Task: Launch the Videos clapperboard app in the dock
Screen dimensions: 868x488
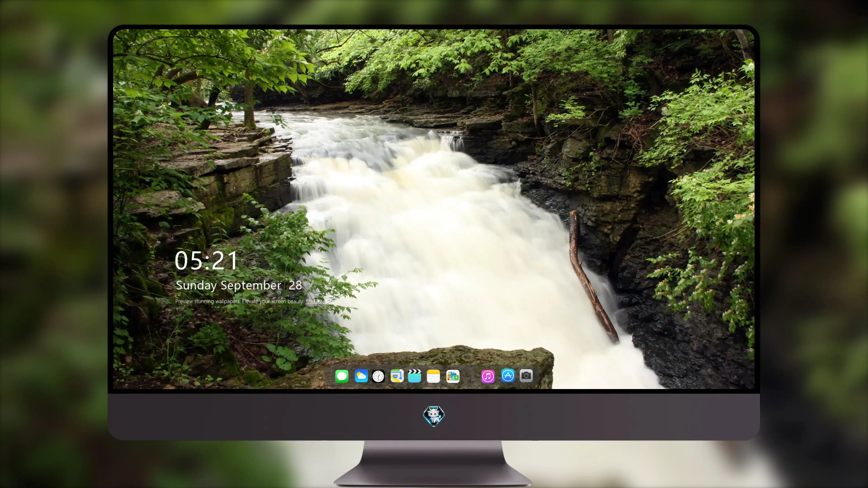Action: coord(415,376)
